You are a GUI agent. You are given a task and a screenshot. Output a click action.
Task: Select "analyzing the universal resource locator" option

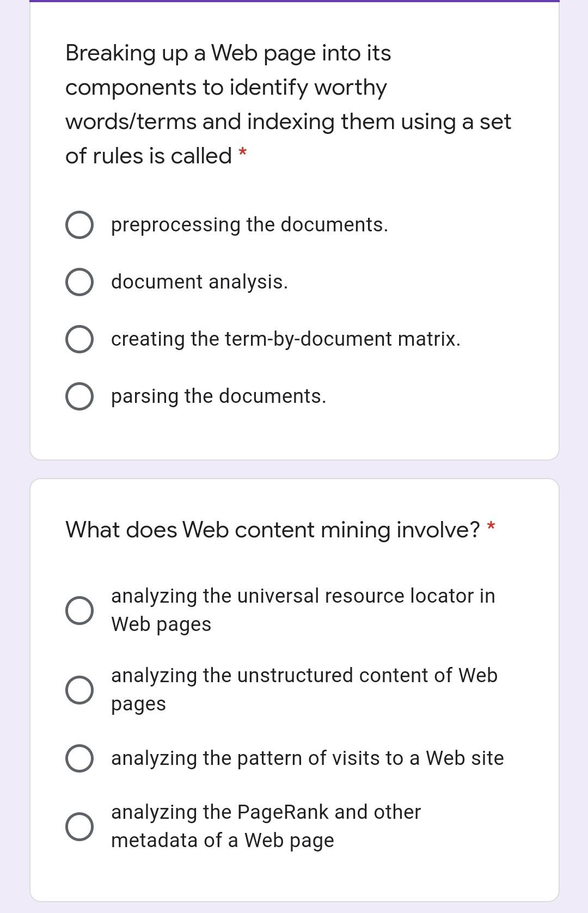click(x=79, y=610)
